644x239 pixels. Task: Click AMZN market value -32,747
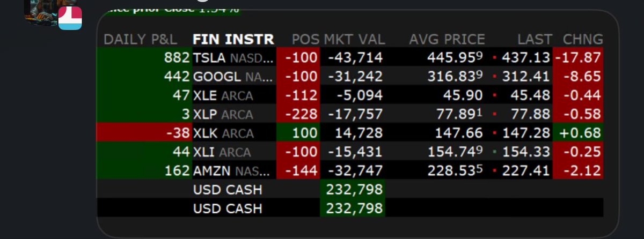pyautogui.click(x=355, y=170)
